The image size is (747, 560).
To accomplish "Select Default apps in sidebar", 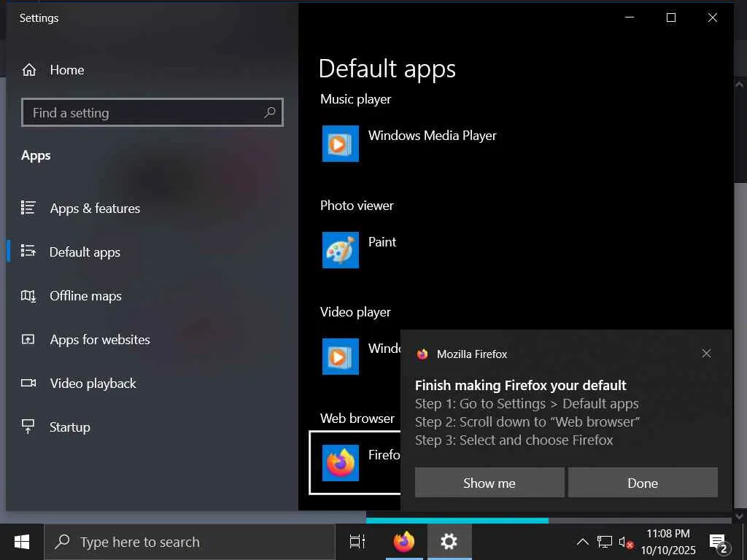I will (x=85, y=252).
